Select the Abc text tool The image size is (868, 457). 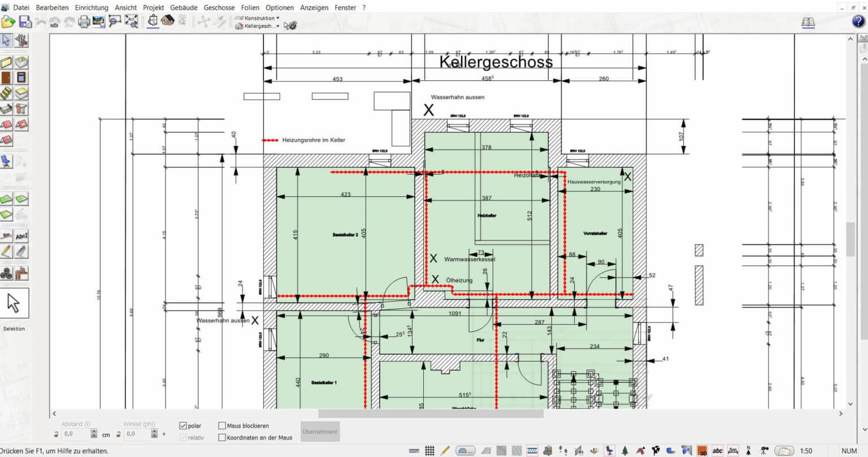tap(21, 236)
